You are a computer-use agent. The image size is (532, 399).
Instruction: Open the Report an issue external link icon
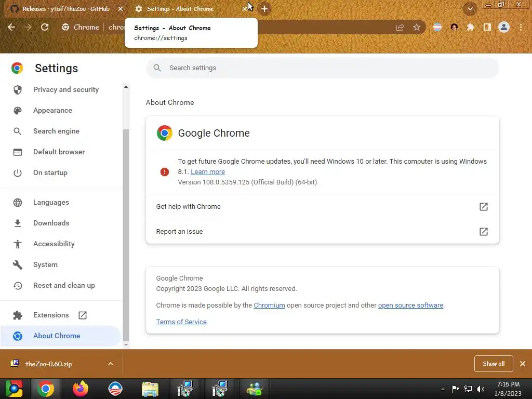[484, 232]
